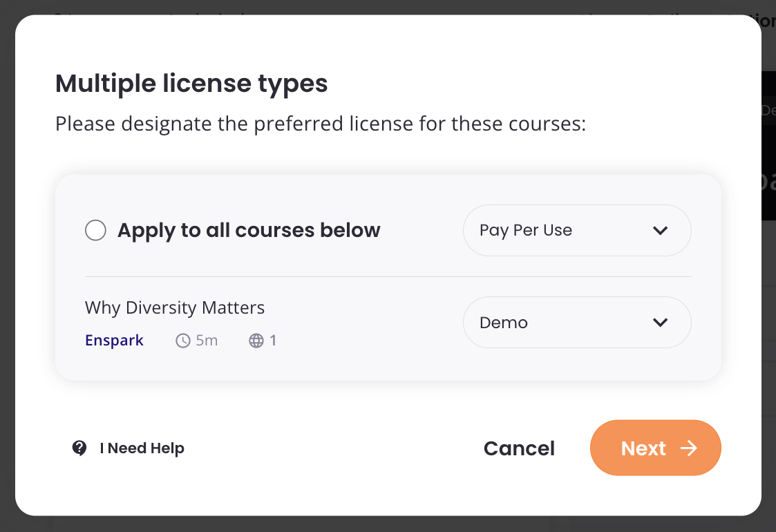This screenshot has height=532, width=776.
Task: Click the language count number 1
Action: coord(273,341)
